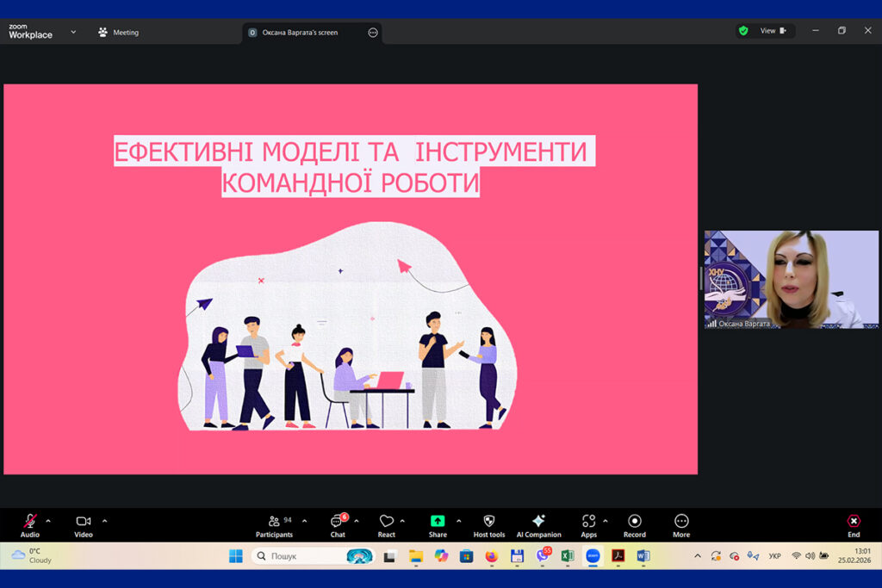Start recording with the Record button
The width and height of the screenshot is (882, 588).
tap(635, 521)
